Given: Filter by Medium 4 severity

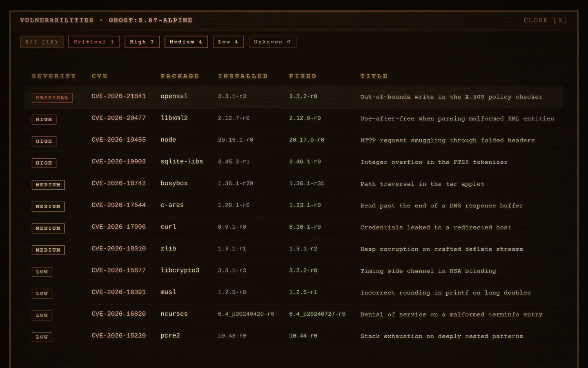Looking at the screenshot, I should point(186,42).
